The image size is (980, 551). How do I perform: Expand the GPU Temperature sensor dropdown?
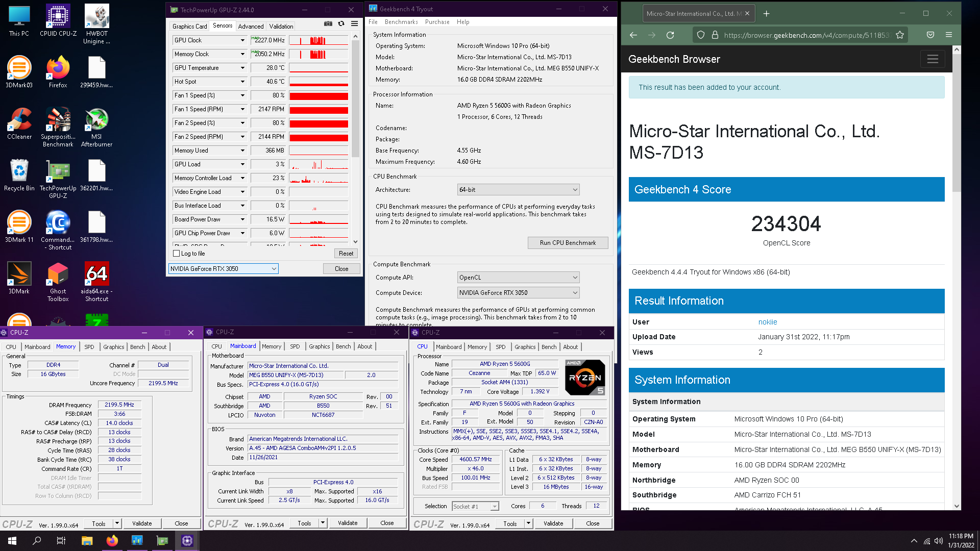pyautogui.click(x=242, y=68)
